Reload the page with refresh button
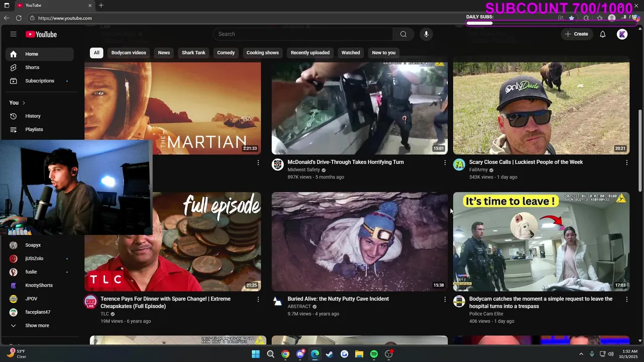This screenshot has height=362, width=644. [x=19, y=18]
